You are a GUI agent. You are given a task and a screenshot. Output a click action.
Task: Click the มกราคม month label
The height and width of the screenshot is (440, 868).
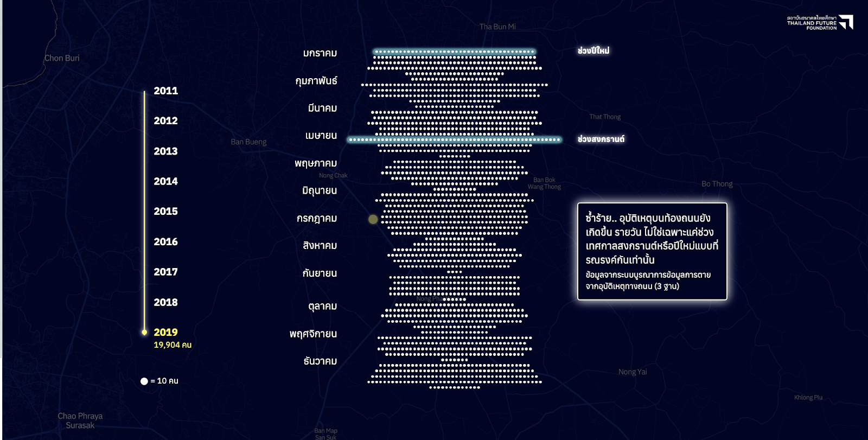tap(320, 53)
